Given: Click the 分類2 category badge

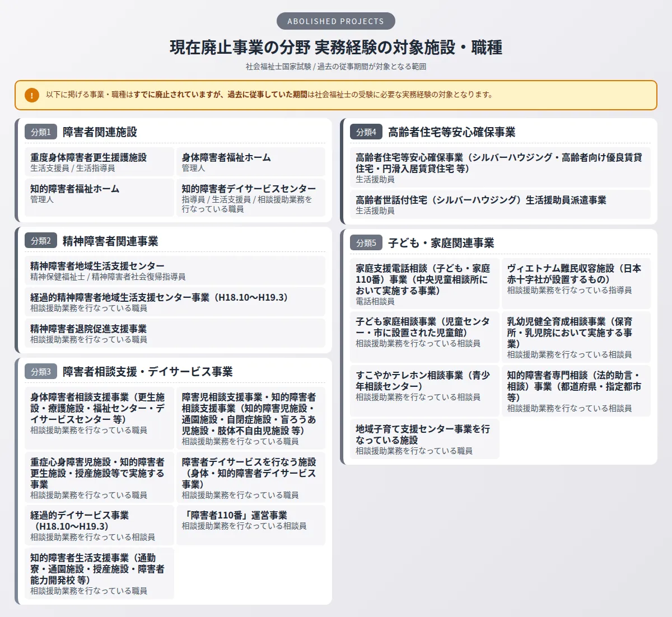Looking at the screenshot, I should (x=41, y=241).
